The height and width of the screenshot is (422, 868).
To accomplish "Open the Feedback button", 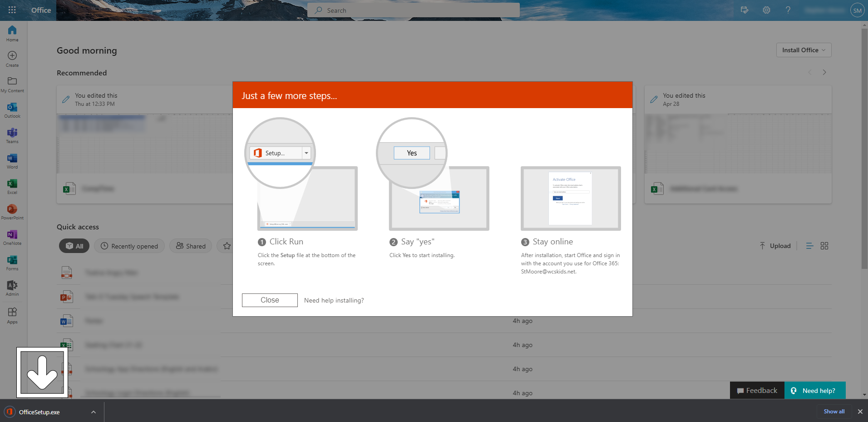I will [757, 390].
